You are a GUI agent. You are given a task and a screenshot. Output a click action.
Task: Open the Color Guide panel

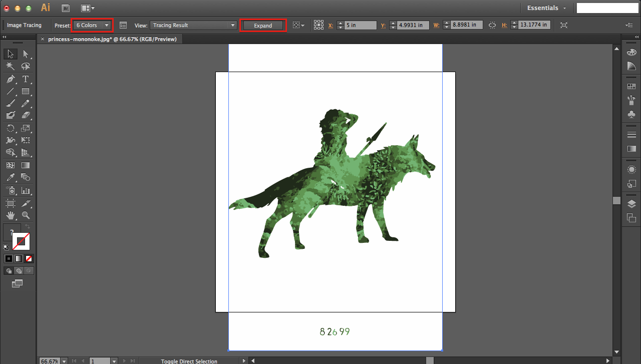tap(631, 66)
